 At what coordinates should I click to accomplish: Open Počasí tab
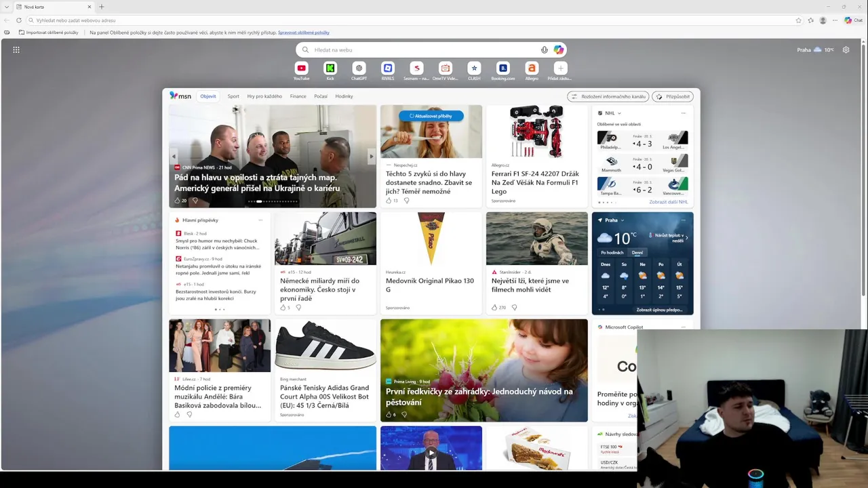click(x=321, y=96)
